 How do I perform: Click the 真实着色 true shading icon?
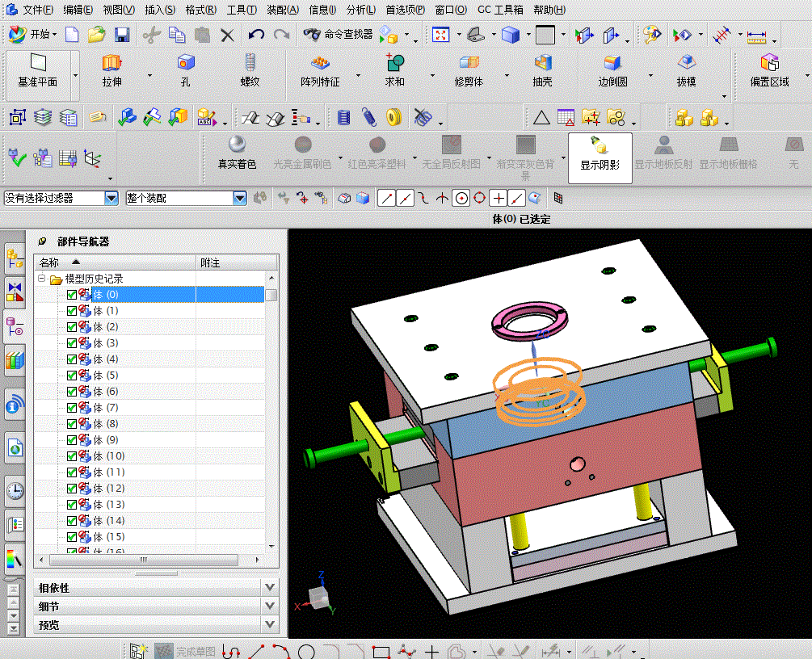point(237,153)
